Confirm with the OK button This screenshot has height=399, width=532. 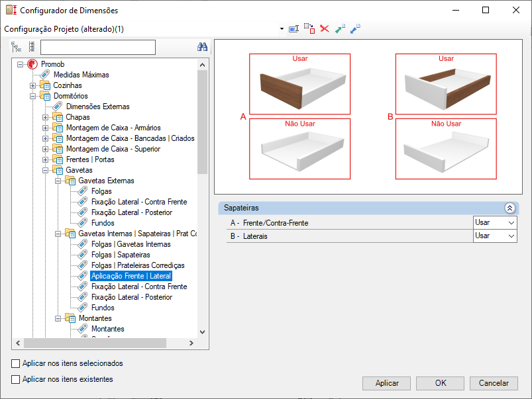440,383
